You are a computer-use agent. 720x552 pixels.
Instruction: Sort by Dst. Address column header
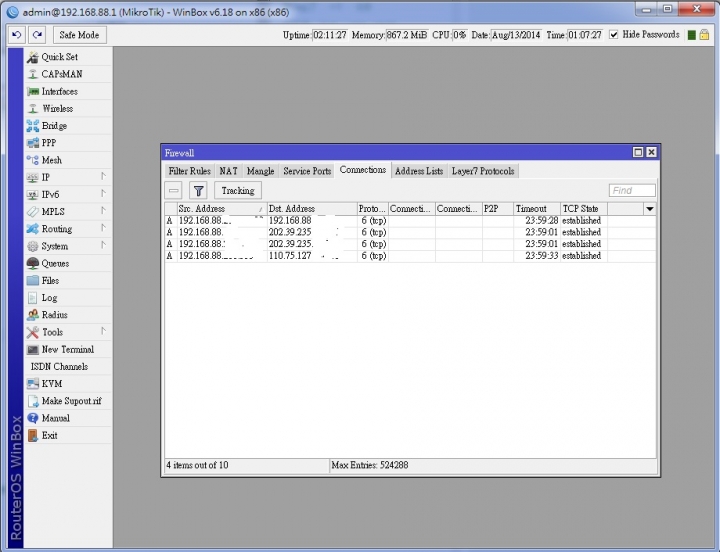(x=312, y=209)
